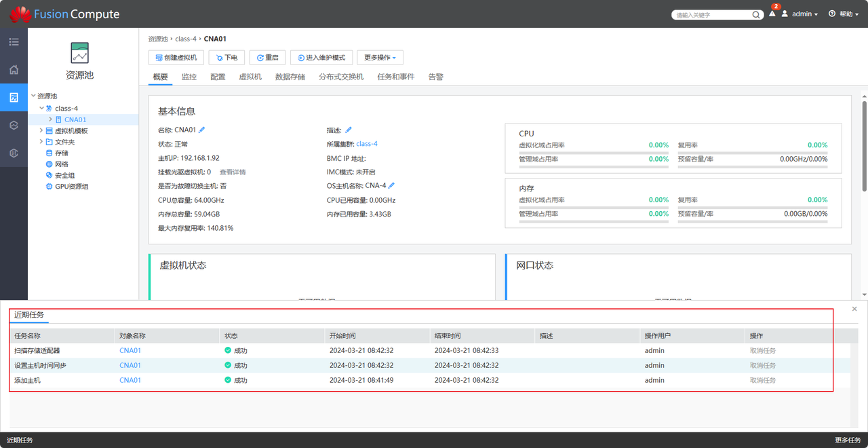Click the search keyword input field
Viewport: 868px width, 448px height.
click(x=712, y=14)
